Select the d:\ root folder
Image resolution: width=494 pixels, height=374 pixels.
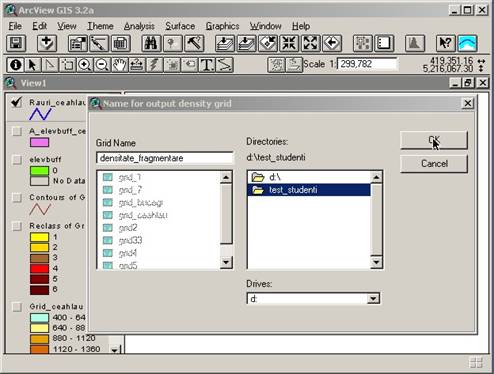(x=309, y=177)
